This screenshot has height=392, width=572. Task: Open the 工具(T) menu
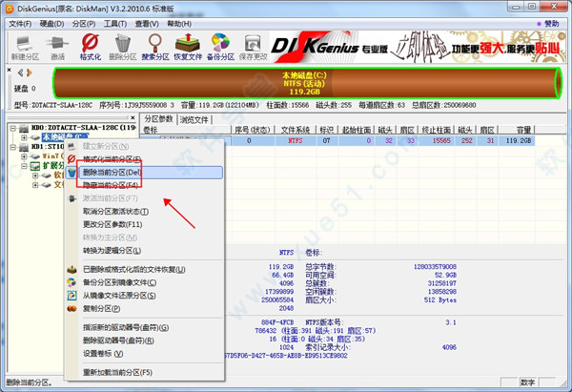tap(115, 23)
